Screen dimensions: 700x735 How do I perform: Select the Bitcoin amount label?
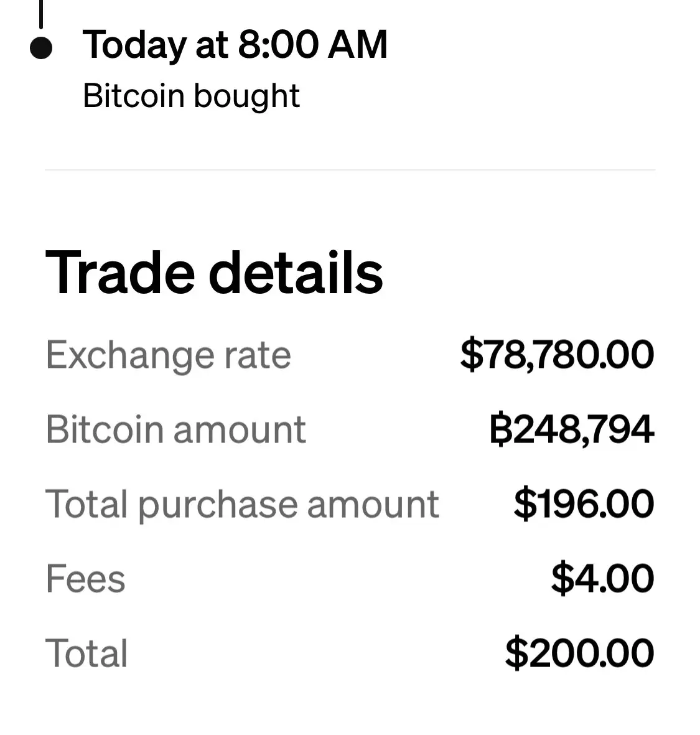click(175, 429)
